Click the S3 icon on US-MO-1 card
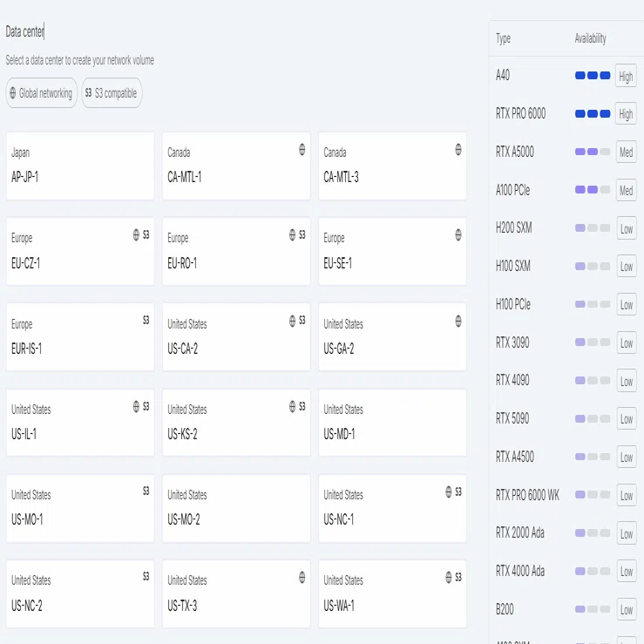 146,491
